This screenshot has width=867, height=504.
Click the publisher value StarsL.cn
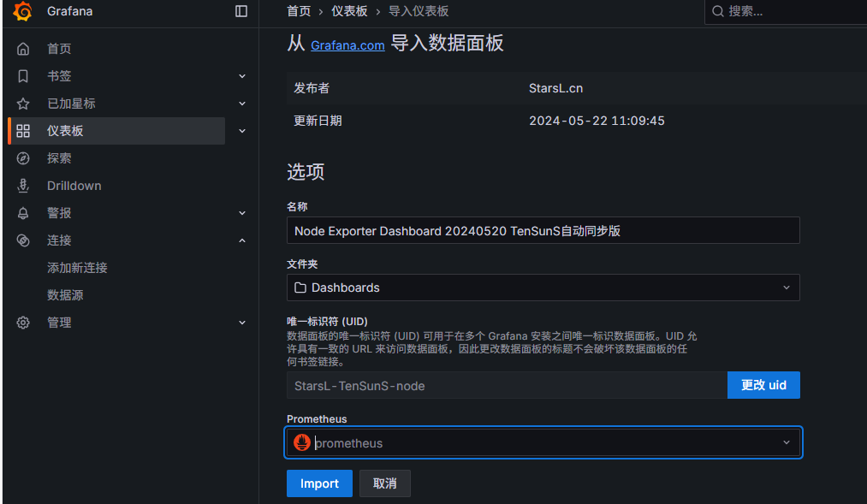coord(555,88)
